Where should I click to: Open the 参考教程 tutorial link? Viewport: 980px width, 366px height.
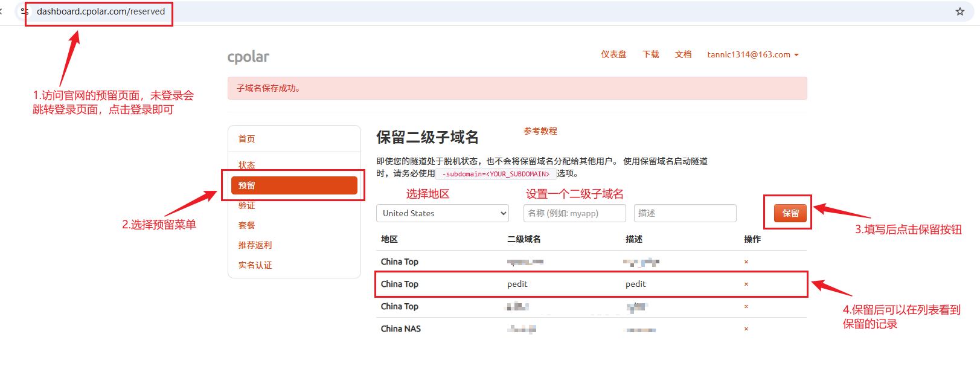click(540, 131)
